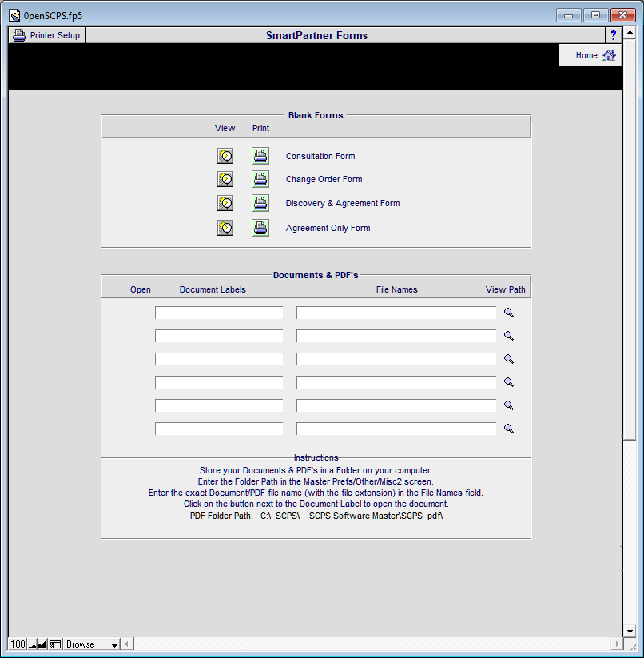Viewport: 644px width, 658px height.
Task: Click the second Document Labels field
Action: coord(219,336)
